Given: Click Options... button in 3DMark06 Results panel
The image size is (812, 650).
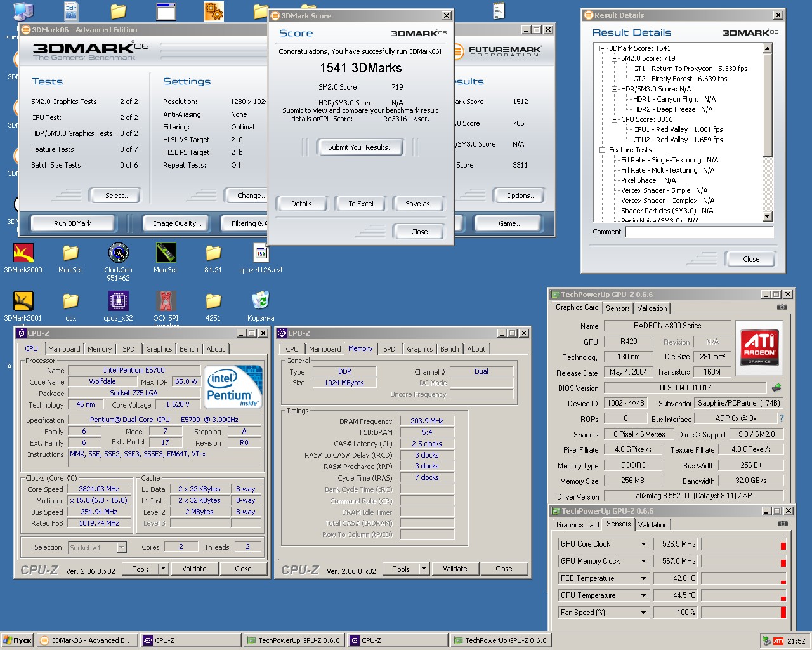Looking at the screenshot, I should pos(521,196).
